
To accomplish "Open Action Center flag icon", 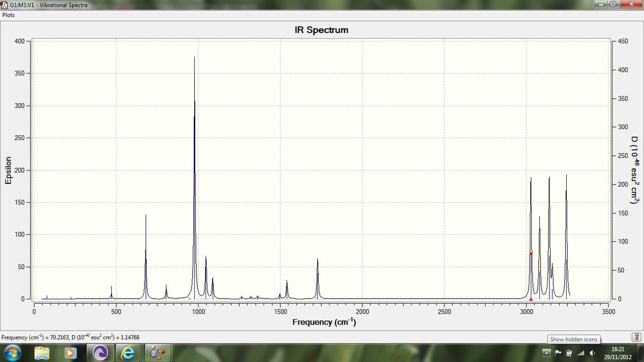I will [558, 353].
